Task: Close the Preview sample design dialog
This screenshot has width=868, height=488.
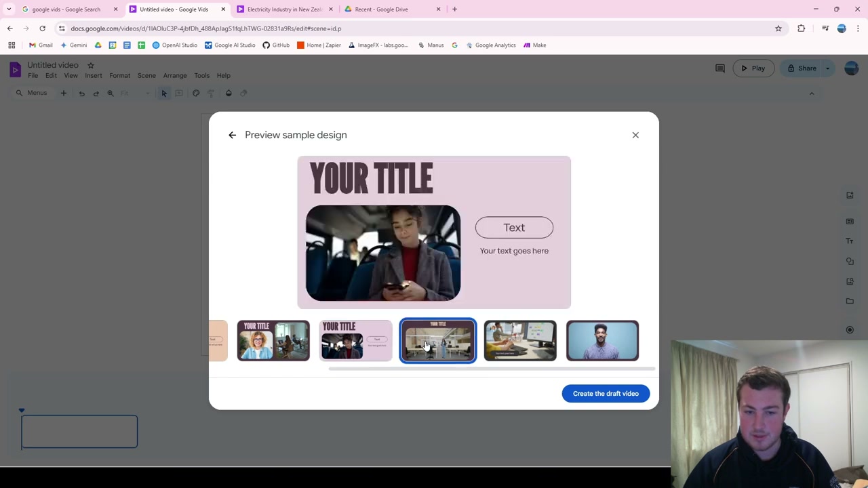Action: 635,135
